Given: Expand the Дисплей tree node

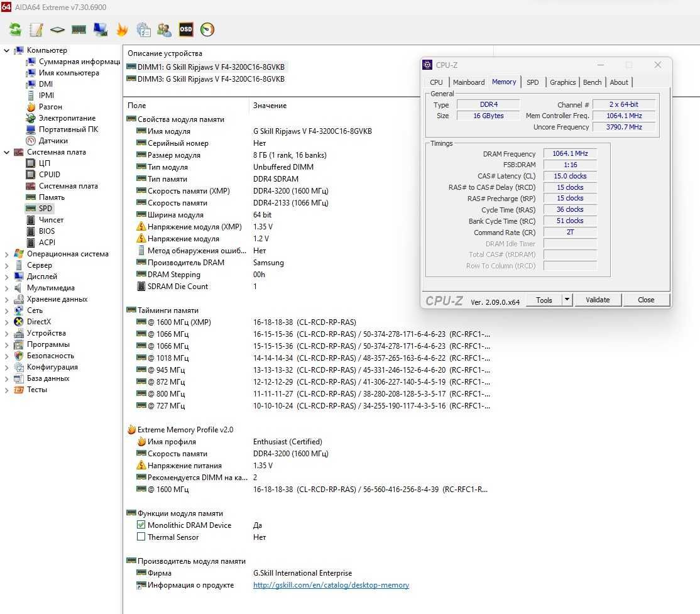Looking at the screenshot, I should pyautogui.click(x=7, y=277).
